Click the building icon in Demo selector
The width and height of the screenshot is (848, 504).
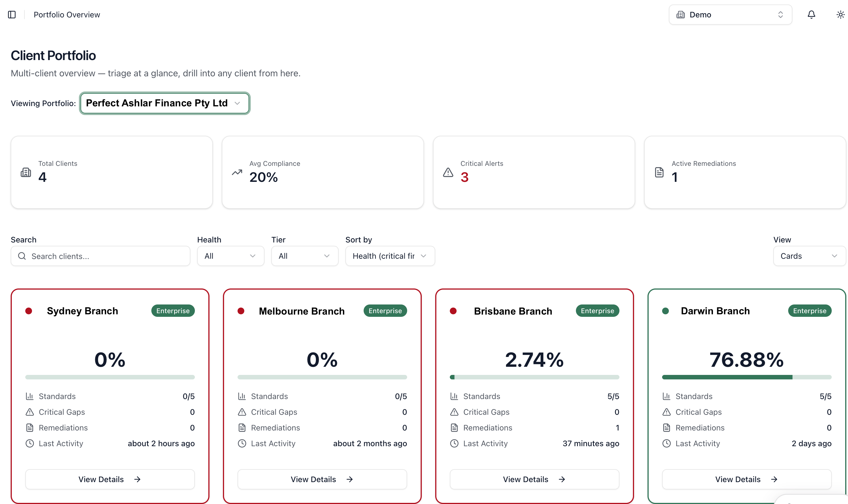[681, 15]
